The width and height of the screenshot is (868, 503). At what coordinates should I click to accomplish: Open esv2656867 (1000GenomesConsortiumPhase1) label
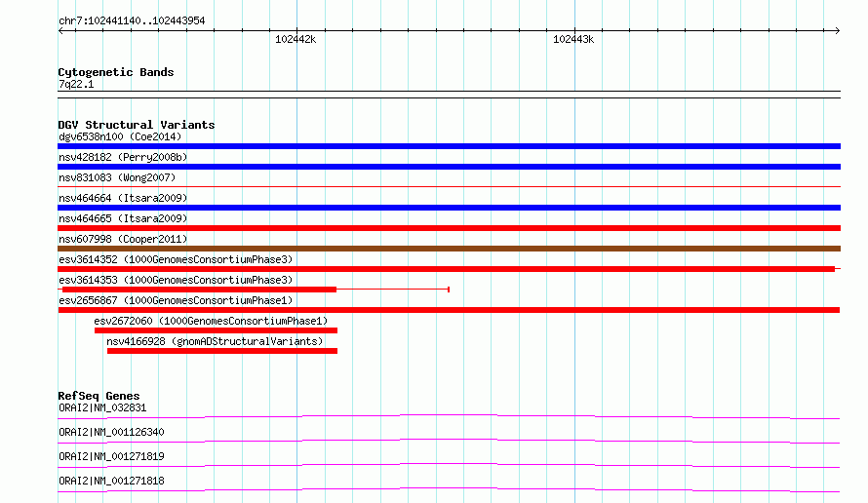pyautogui.click(x=176, y=300)
